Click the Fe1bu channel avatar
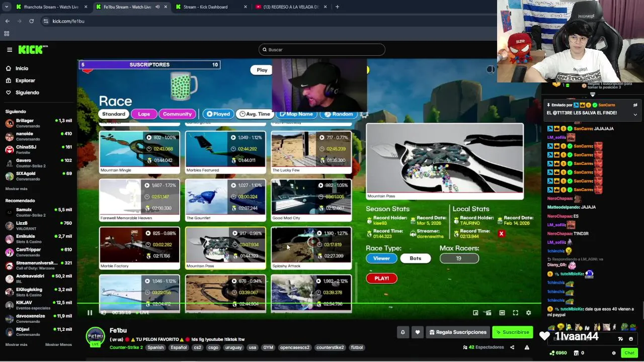Image resolution: width=644 pixels, height=362 pixels. [96, 336]
